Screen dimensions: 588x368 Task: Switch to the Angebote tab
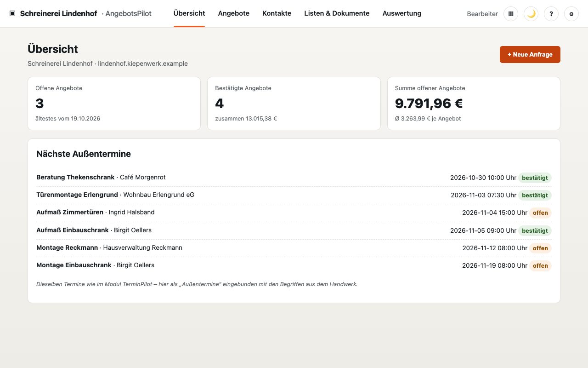point(234,13)
